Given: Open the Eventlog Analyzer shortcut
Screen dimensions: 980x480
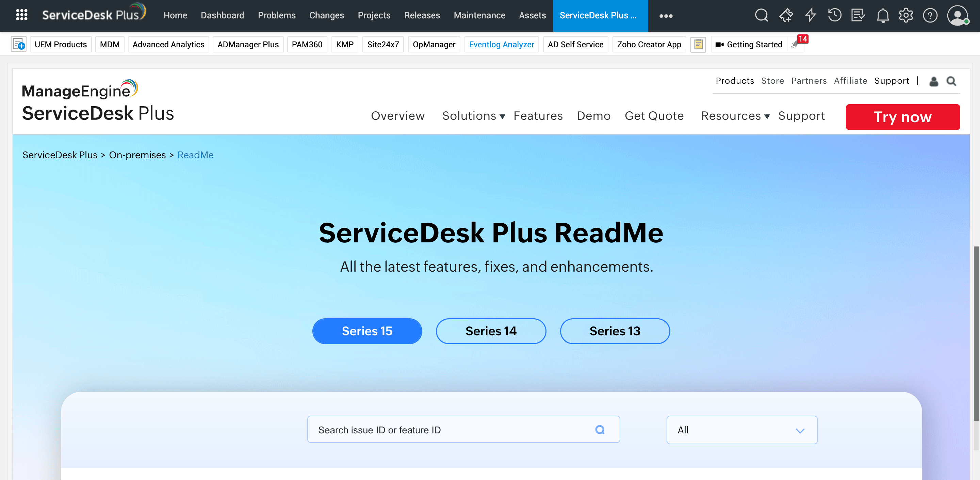Looking at the screenshot, I should 502,44.
